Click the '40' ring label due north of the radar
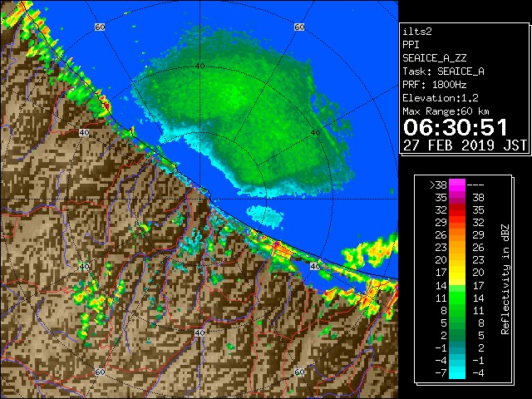 [x=199, y=66]
